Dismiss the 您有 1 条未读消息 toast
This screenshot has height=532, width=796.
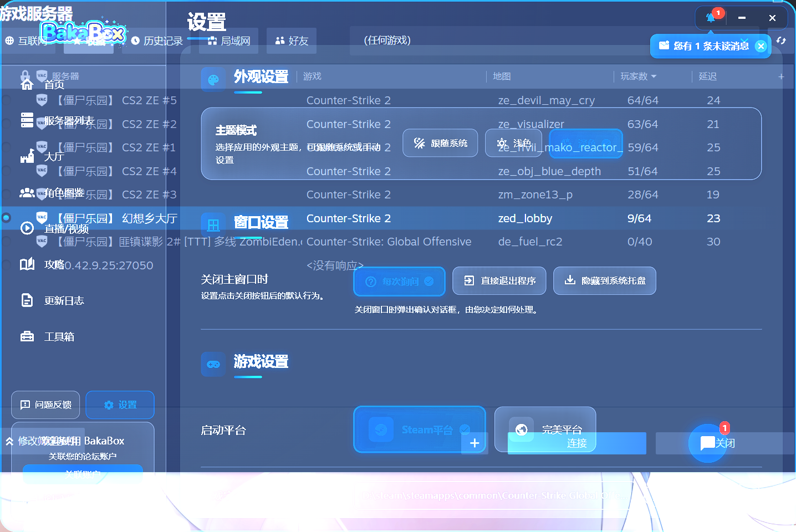(x=761, y=46)
